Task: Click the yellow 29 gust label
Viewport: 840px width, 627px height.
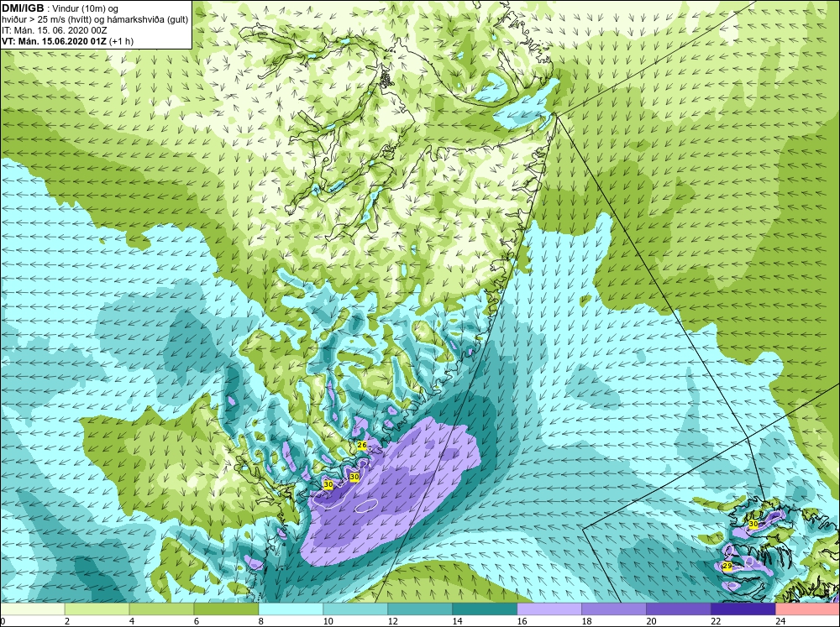Action: (727, 566)
